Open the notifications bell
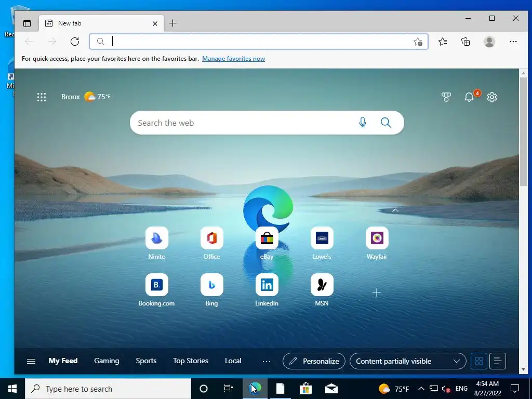Screen dimensions: 532x399 pos(469,97)
